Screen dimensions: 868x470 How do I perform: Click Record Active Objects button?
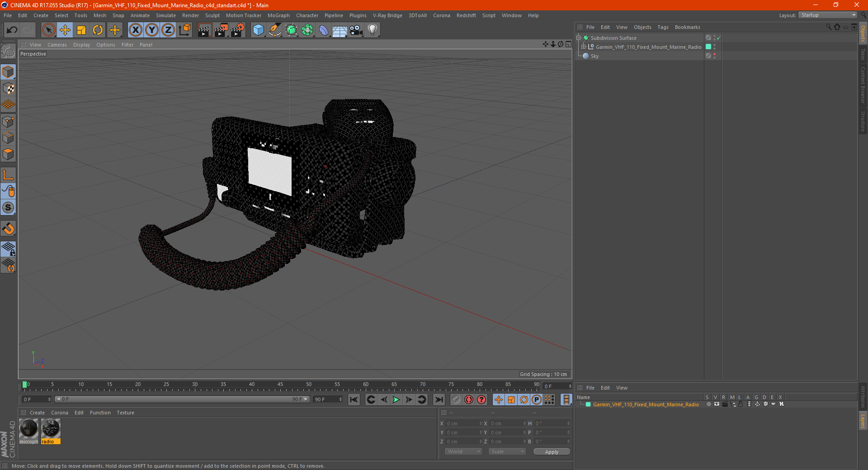(456, 399)
